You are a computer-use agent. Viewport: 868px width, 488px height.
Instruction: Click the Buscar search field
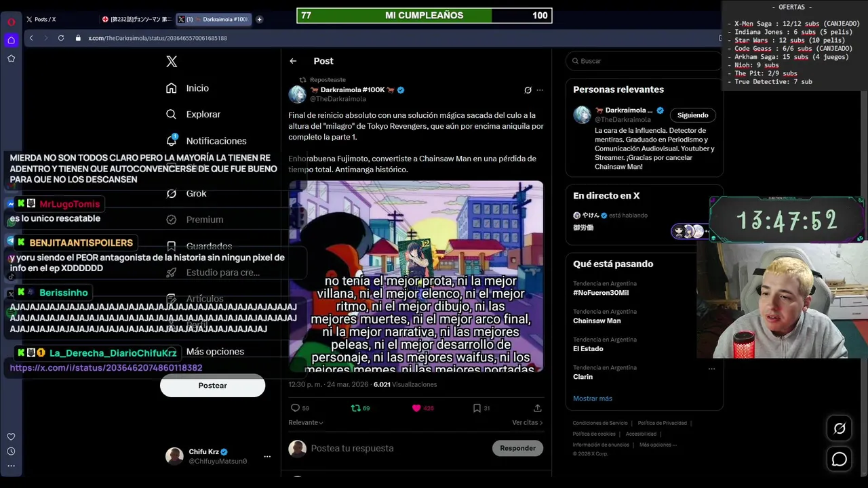[x=644, y=61]
